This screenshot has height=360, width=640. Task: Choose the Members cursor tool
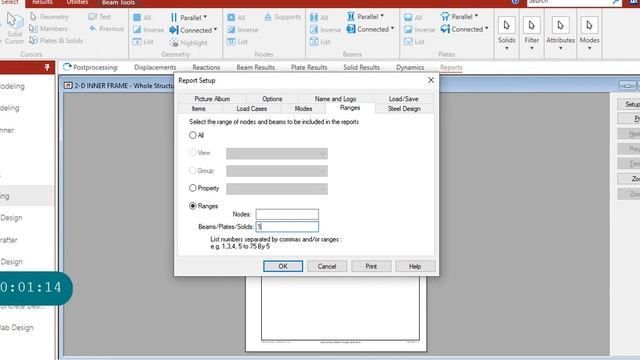(x=48, y=29)
